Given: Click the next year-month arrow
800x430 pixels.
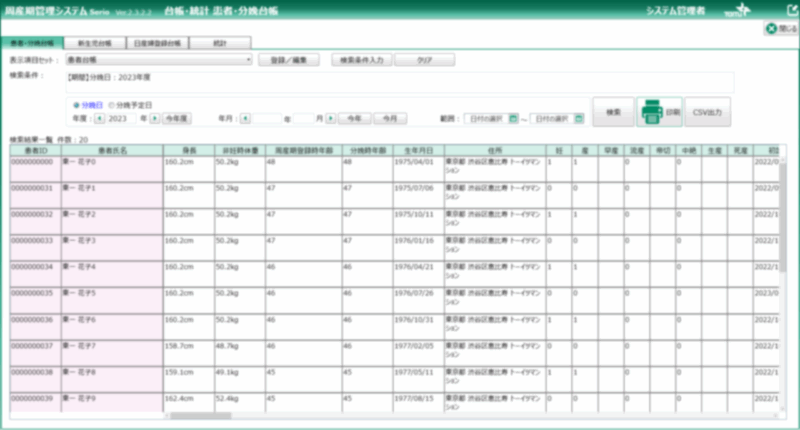Looking at the screenshot, I should coord(332,118).
